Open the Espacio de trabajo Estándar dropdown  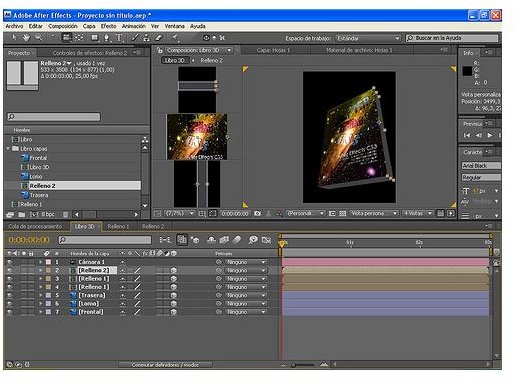[368, 38]
